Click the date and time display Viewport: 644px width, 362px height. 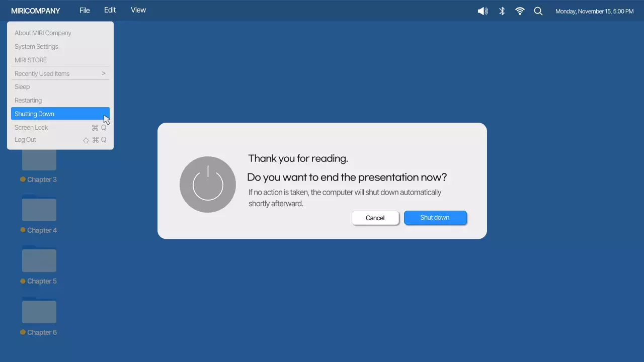click(x=594, y=11)
